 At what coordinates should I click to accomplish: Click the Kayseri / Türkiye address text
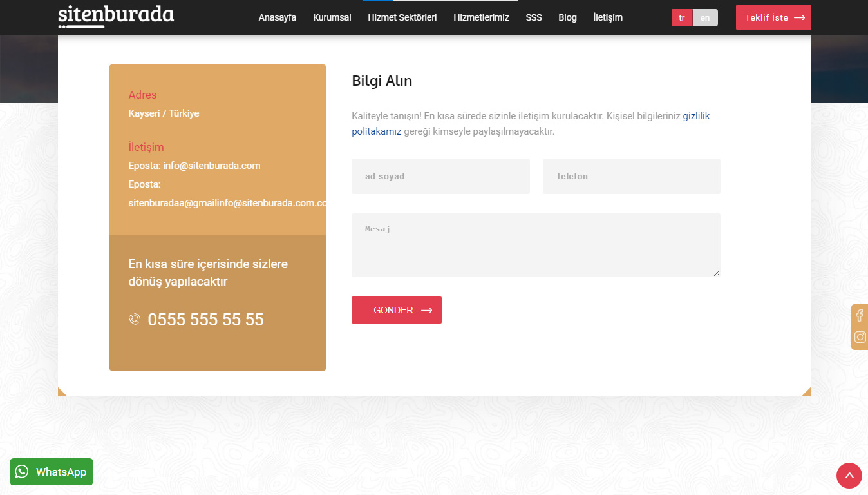pyautogui.click(x=164, y=113)
